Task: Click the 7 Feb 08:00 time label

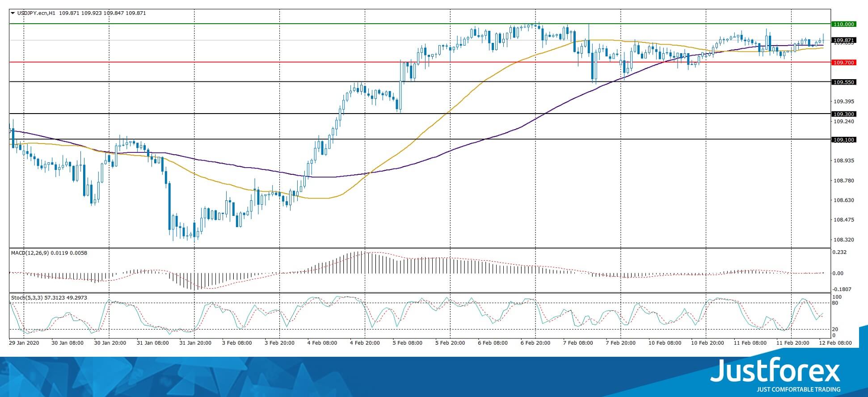Action: pyautogui.click(x=578, y=343)
